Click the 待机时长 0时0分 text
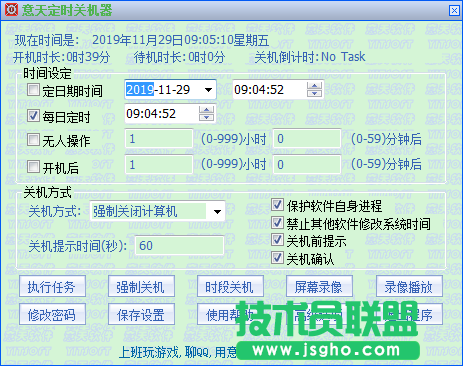The width and height of the screenshot is (463, 366). point(179,57)
